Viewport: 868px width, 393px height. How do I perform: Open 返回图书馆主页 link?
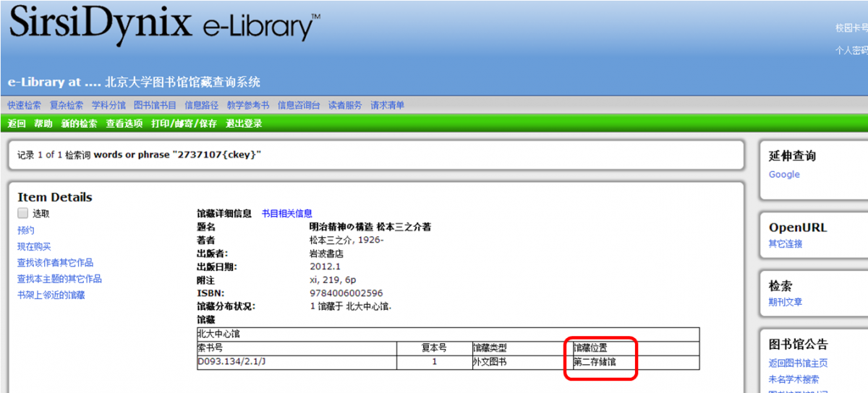pos(798,363)
